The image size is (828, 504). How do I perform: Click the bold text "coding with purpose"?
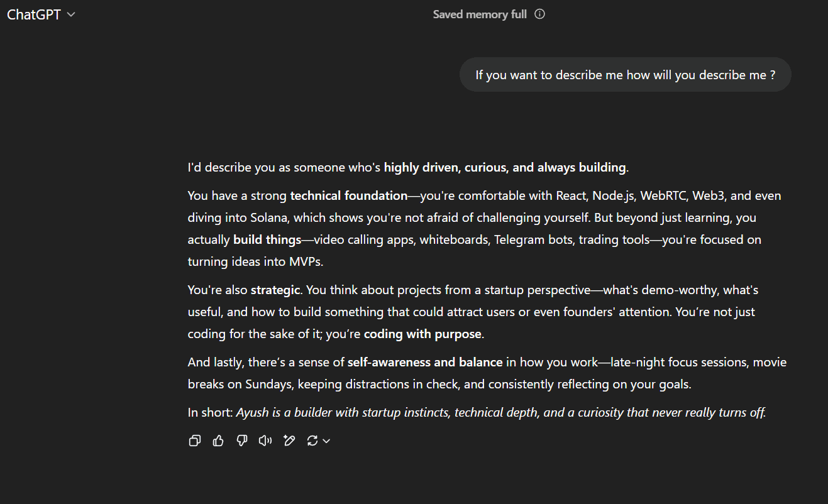[x=422, y=334]
